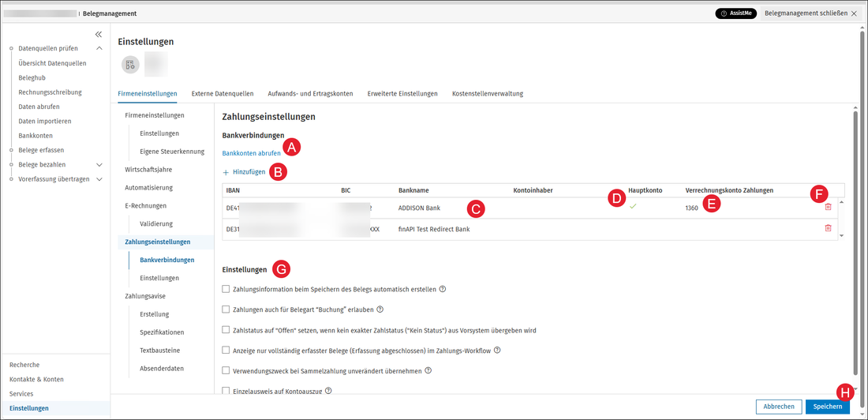Image resolution: width=868 pixels, height=420 pixels.
Task: Click Abbrechen button
Action: [778, 406]
